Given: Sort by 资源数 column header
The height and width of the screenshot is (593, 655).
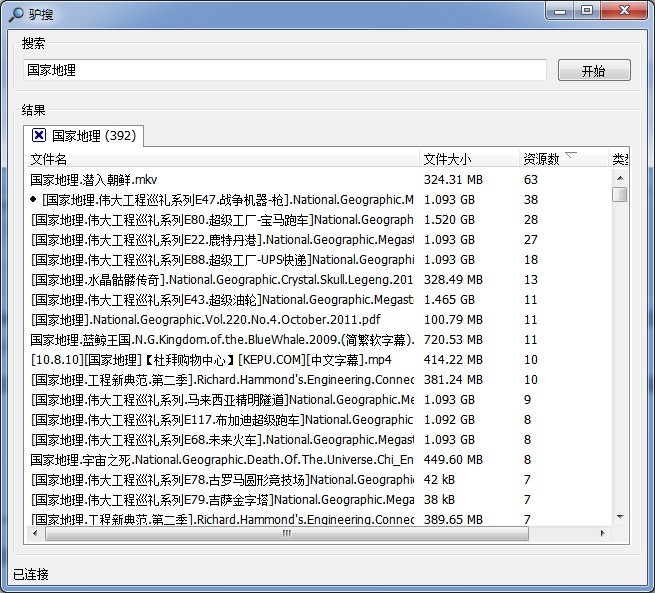Looking at the screenshot, I should tap(564, 159).
